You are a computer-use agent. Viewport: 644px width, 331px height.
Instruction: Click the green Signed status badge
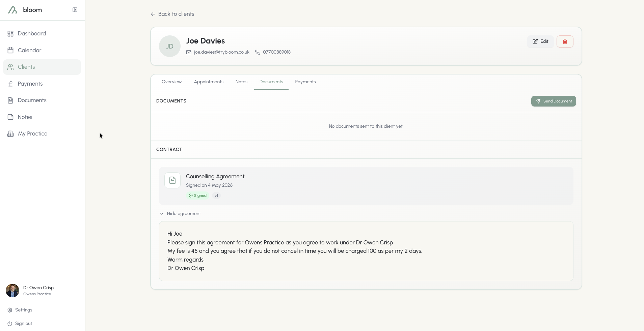click(197, 195)
